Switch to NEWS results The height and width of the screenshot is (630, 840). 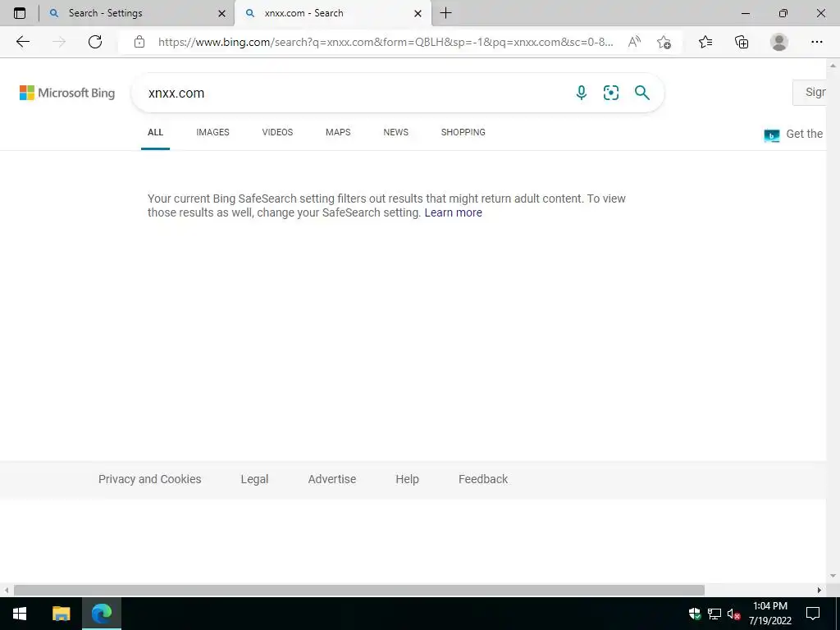click(396, 132)
